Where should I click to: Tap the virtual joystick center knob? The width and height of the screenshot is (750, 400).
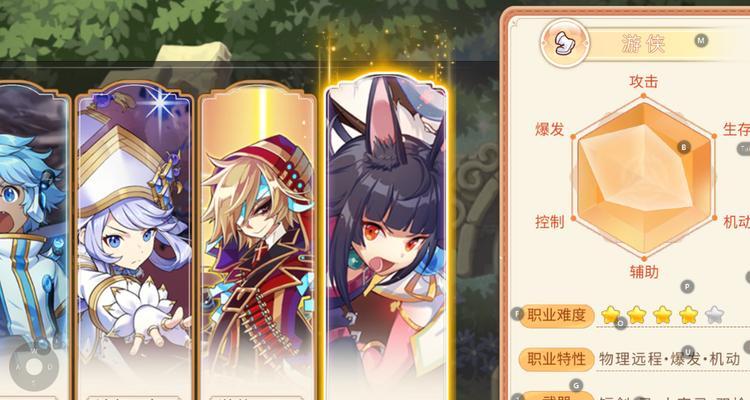pos(33,367)
